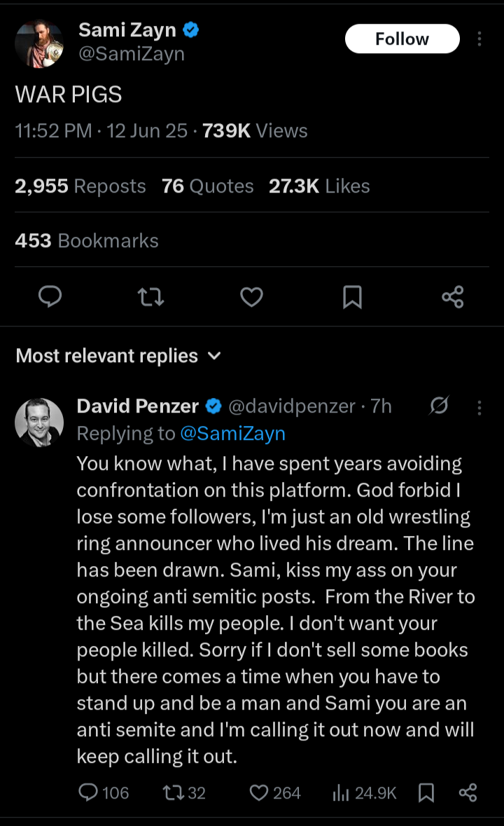The image size is (504, 826).
Task: Open more options on David Penzer's reply
Action: coord(479,406)
